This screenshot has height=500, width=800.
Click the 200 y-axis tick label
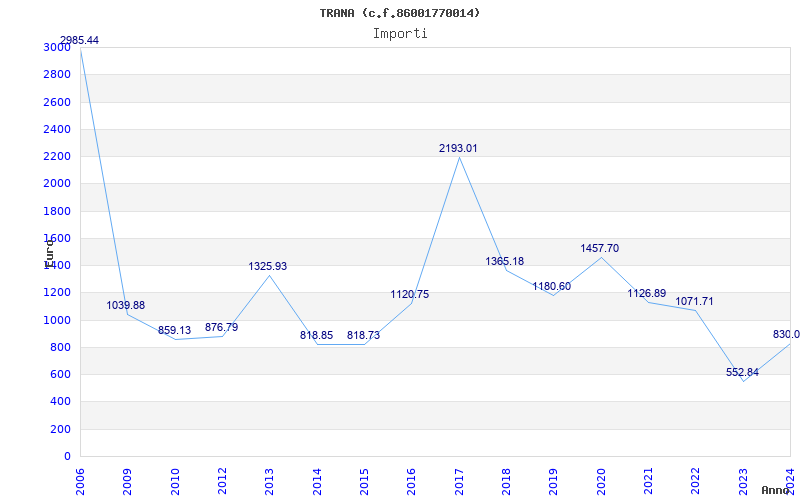click(x=60, y=430)
